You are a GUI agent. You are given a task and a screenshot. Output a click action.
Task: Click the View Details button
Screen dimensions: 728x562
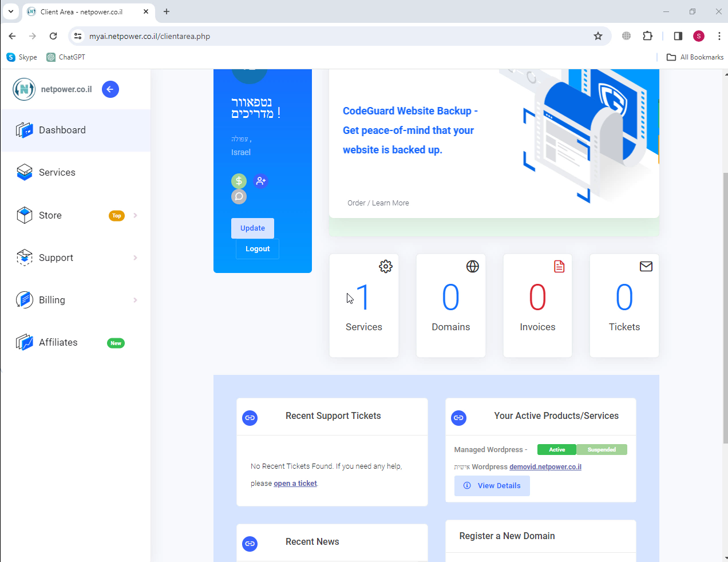click(492, 486)
